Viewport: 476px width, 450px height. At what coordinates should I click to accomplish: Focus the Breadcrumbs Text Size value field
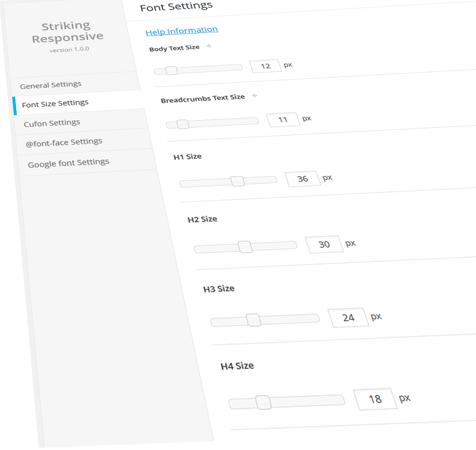[x=283, y=119]
